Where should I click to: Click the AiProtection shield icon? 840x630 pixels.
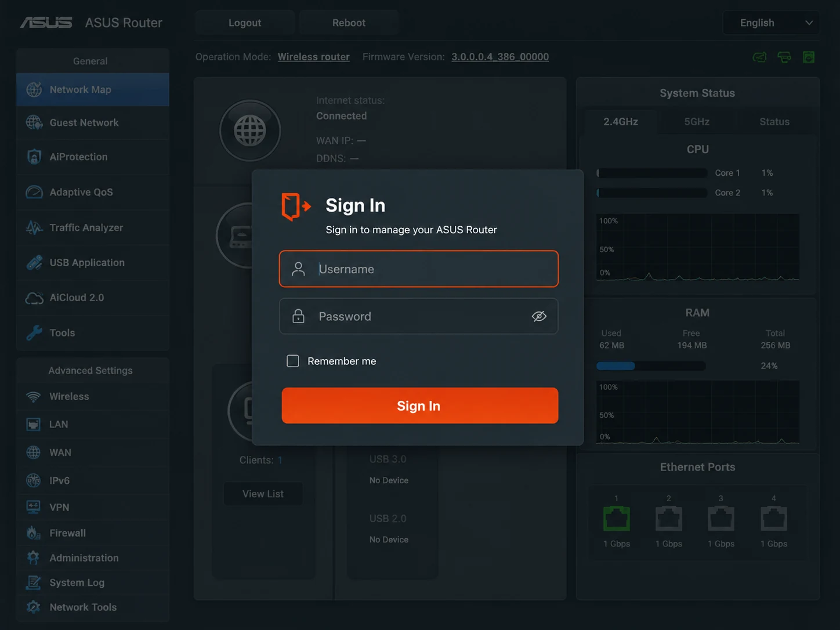[34, 157]
